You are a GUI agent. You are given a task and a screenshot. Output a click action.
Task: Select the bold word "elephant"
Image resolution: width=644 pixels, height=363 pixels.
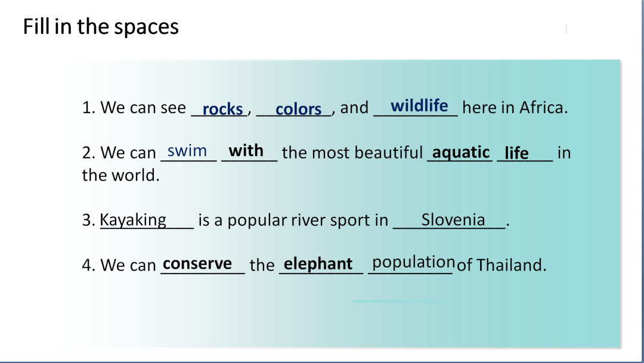(318, 264)
